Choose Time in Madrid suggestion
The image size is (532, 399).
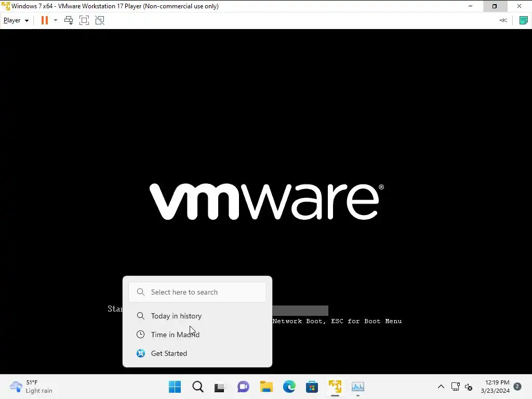[197, 335]
